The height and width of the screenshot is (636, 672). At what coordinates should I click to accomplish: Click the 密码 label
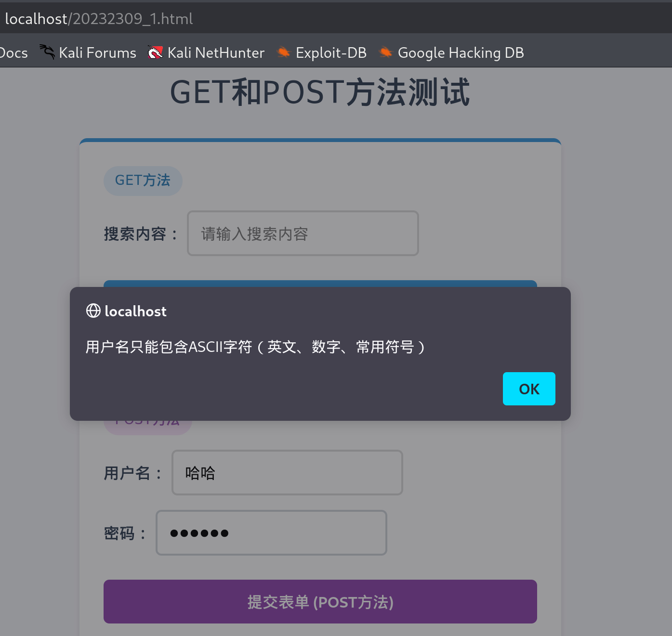(125, 533)
